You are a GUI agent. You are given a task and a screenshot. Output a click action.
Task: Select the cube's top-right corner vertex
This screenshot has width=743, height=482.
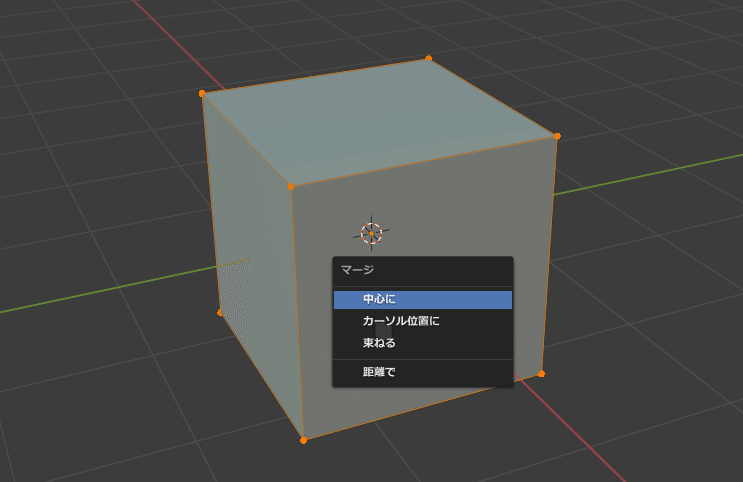point(557,136)
